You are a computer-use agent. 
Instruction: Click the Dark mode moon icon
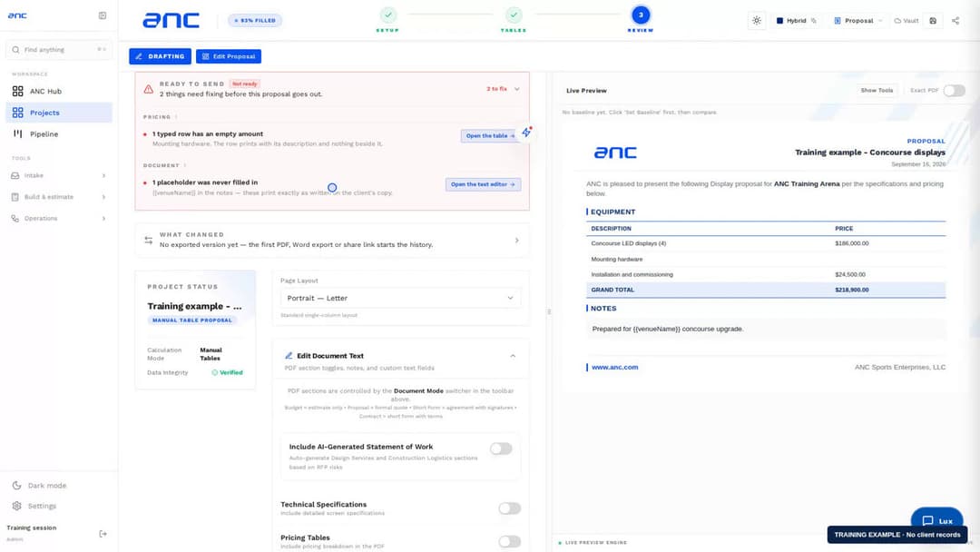pos(17,486)
